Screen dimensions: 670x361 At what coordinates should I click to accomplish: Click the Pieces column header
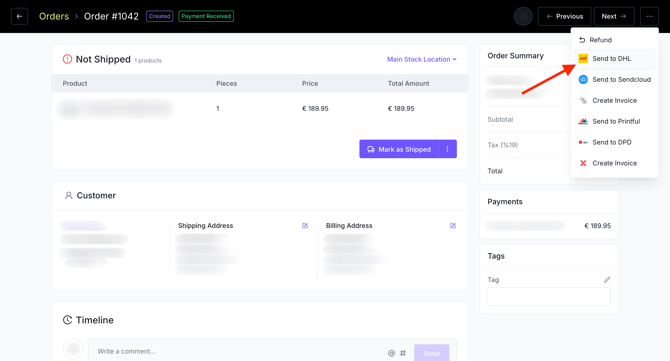pos(226,83)
